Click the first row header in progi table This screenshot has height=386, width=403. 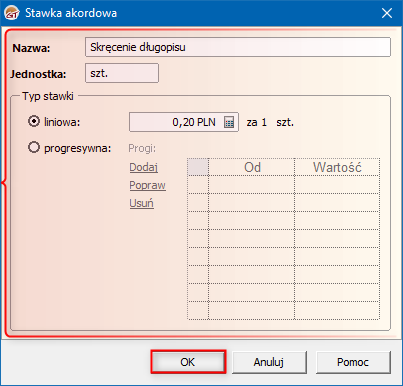(198, 184)
